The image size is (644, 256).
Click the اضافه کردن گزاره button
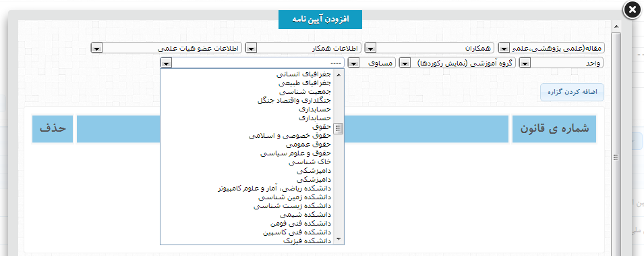tap(572, 92)
